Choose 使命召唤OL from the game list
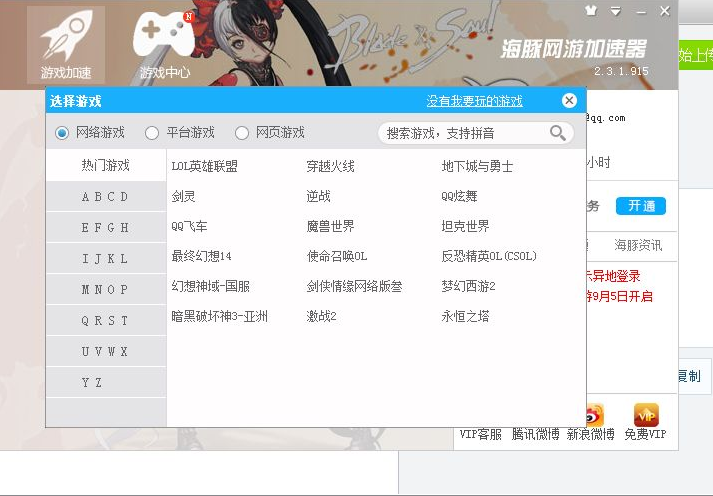 point(337,256)
